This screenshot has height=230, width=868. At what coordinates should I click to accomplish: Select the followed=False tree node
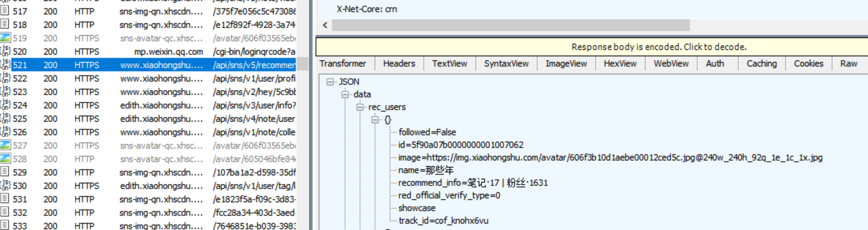[x=427, y=132]
